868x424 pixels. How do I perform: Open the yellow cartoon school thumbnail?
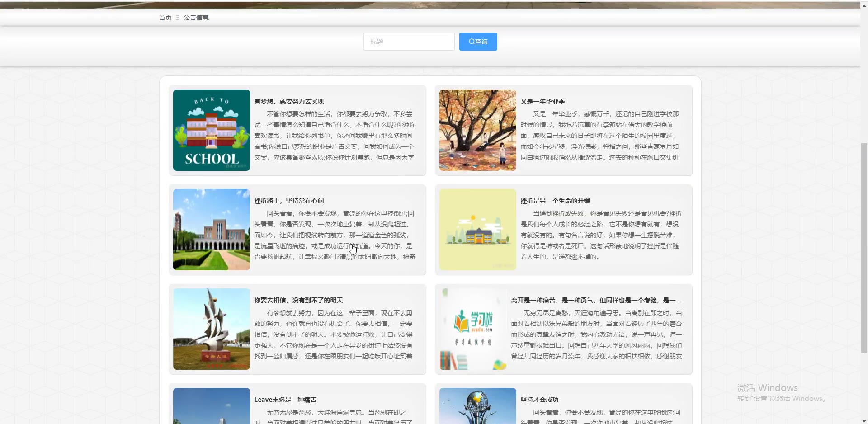click(x=477, y=230)
